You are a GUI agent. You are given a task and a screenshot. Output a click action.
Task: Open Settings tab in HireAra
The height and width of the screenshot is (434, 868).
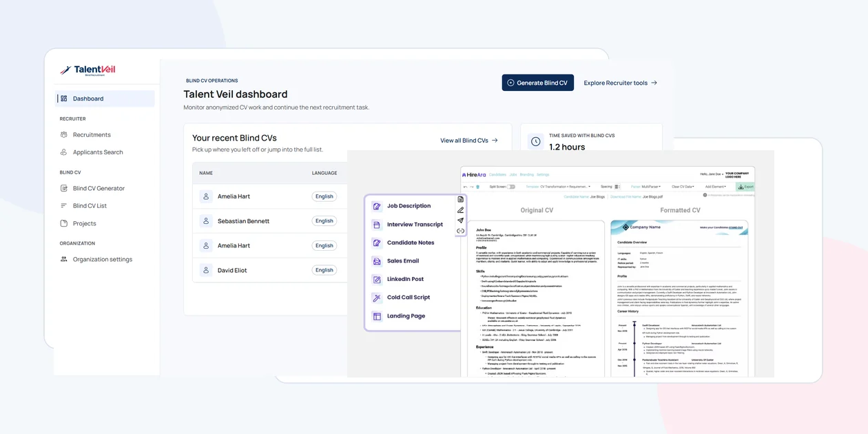click(x=543, y=175)
